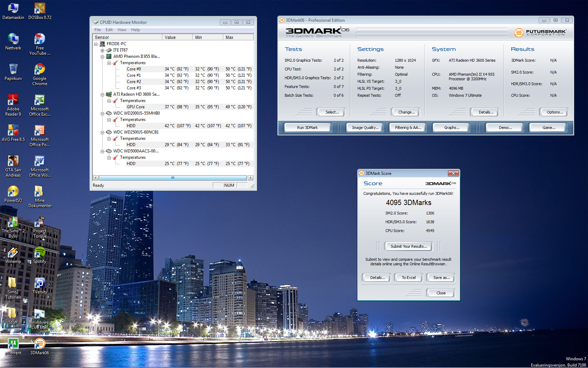The width and height of the screenshot is (588, 368).
Task: Collapse AMD Phenom II 955 node
Action: (103, 57)
